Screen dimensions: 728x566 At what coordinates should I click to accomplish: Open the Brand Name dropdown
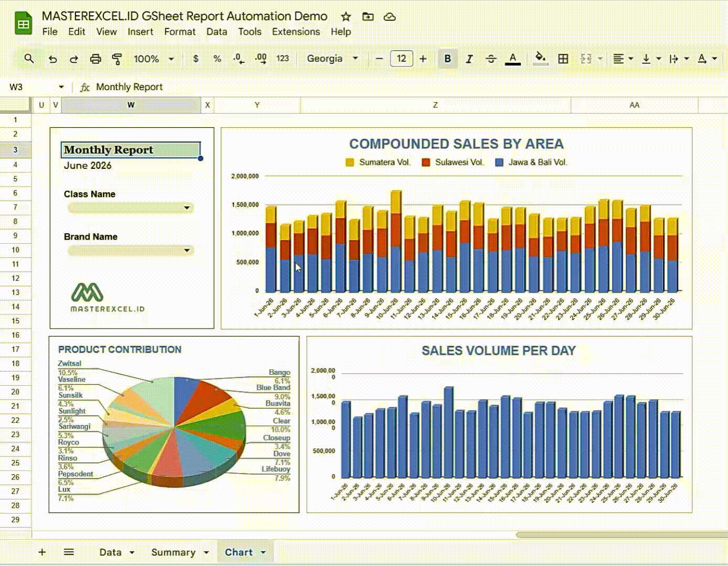click(x=131, y=251)
